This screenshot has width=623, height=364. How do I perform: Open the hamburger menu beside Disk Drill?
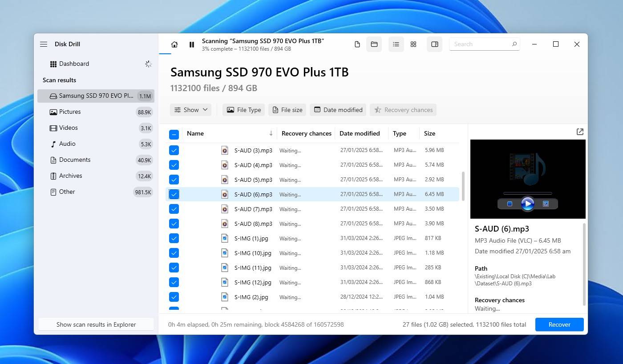(44, 44)
